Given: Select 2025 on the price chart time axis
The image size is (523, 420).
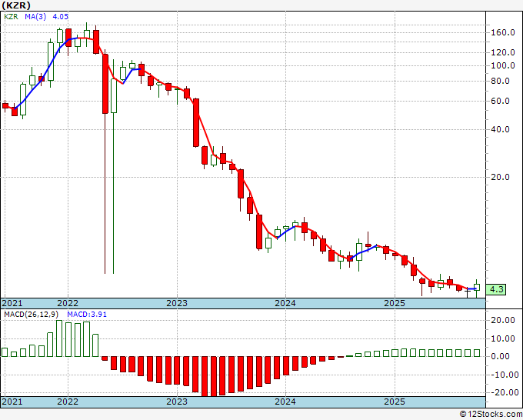Looking at the screenshot, I should tap(395, 303).
